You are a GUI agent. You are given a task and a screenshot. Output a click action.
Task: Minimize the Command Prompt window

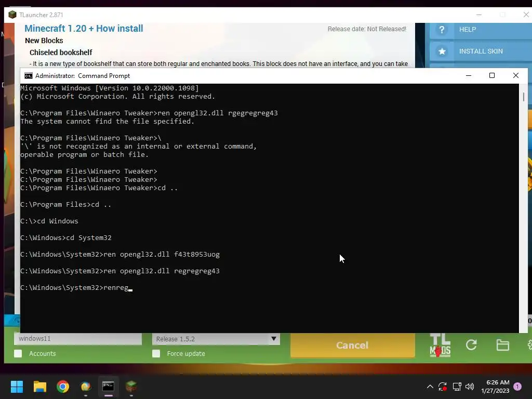[x=469, y=75]
